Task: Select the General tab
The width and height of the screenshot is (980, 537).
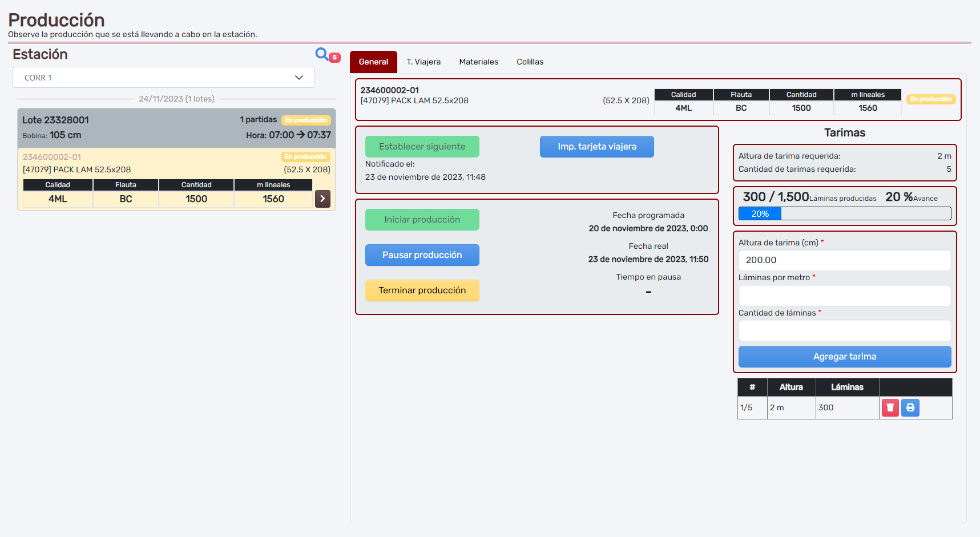Action: [373, 62]
